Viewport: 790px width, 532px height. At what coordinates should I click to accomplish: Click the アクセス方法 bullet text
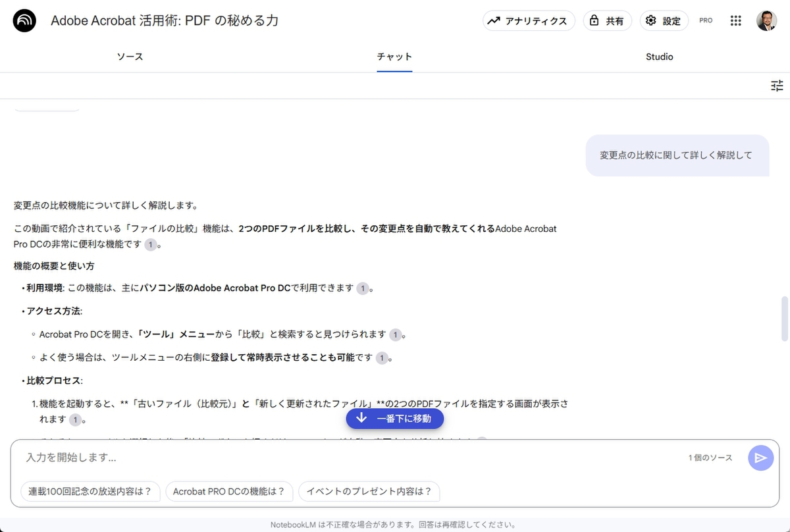[54, 311]
